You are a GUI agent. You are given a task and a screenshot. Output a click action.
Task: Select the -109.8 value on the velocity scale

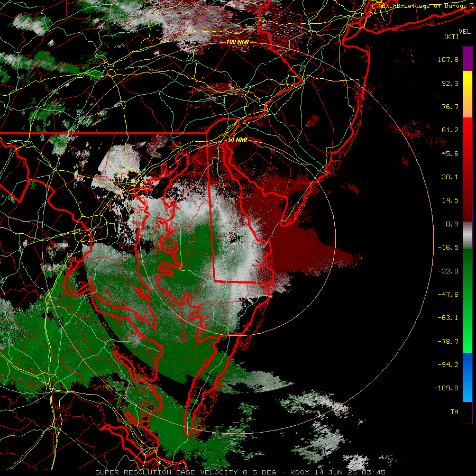click(x=446, y=388)
